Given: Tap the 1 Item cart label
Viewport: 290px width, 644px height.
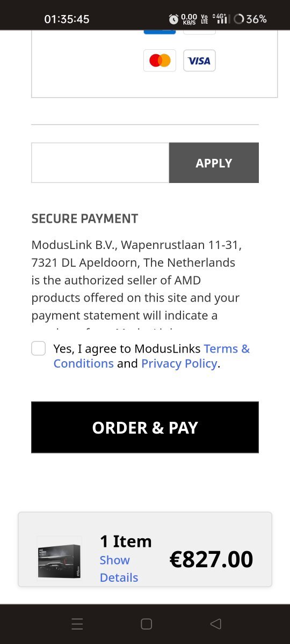Looking at the screenshot, I should 126,541.
